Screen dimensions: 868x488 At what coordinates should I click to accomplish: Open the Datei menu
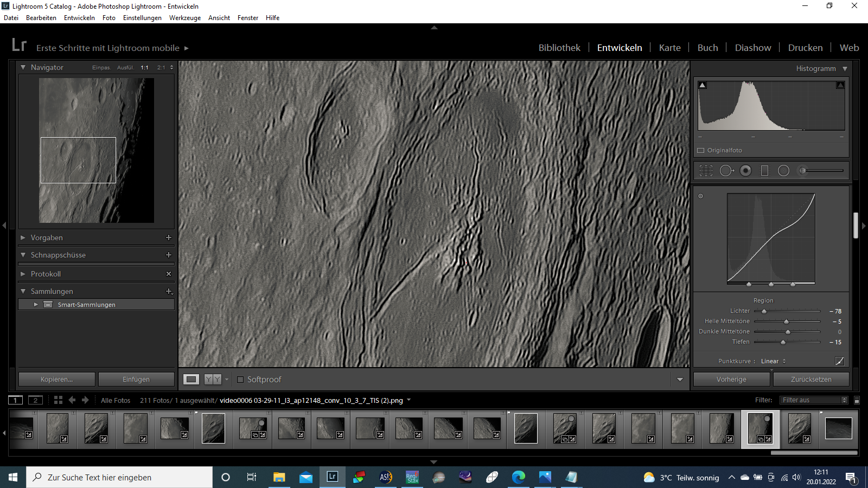11,18
